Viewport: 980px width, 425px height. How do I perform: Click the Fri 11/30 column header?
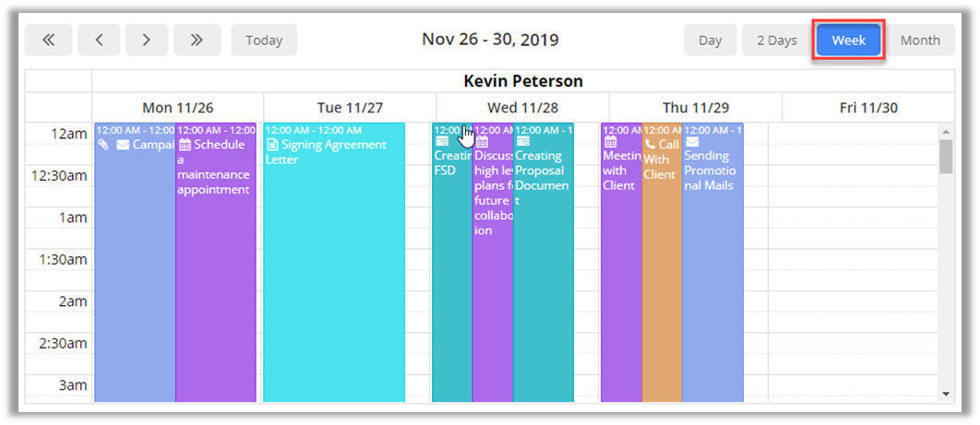pyautogui.click(x=867, y=108)
